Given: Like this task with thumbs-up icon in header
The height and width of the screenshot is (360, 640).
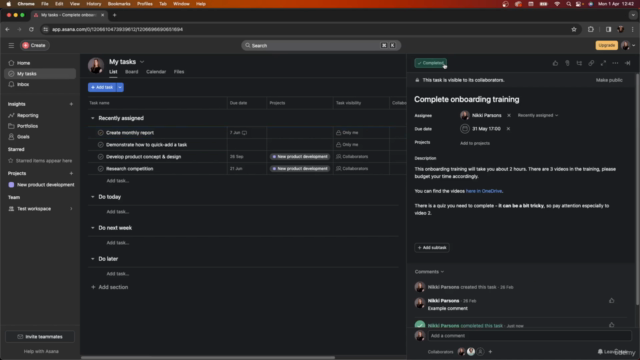Looking at the screenshot, I should coord(555,63).
